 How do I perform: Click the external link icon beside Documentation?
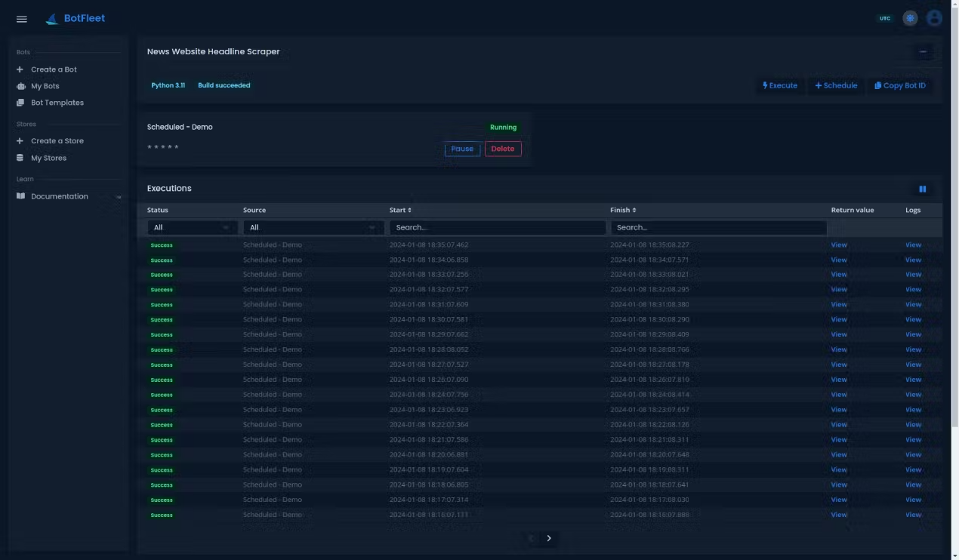point(119,197)
